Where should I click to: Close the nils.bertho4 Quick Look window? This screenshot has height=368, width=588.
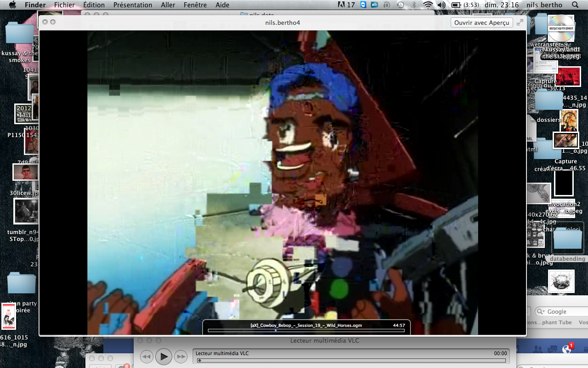point(45,22)
